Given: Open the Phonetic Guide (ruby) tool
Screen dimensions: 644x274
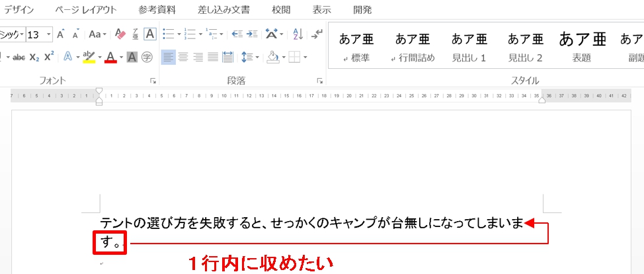Looking at the screenshot, I should (135, 34).
